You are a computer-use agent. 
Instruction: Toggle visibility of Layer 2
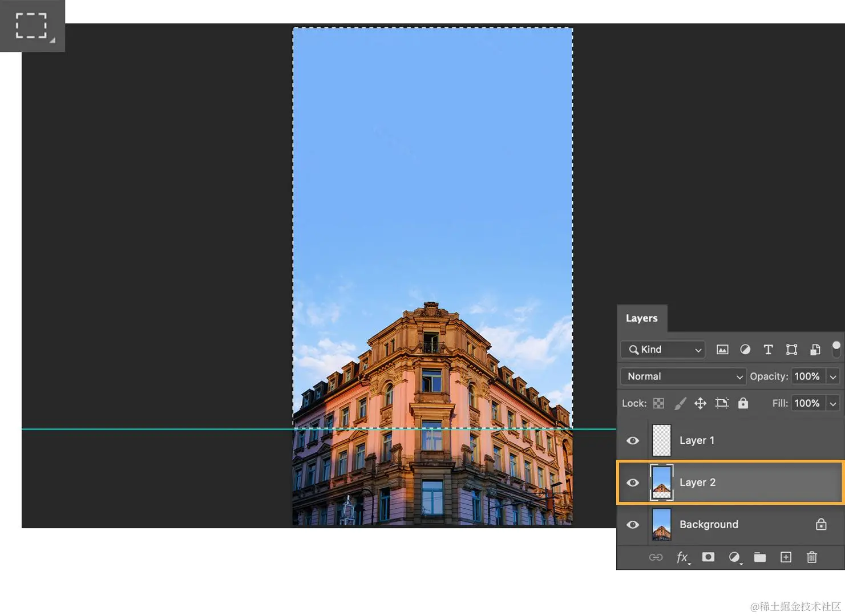[632, 483]
